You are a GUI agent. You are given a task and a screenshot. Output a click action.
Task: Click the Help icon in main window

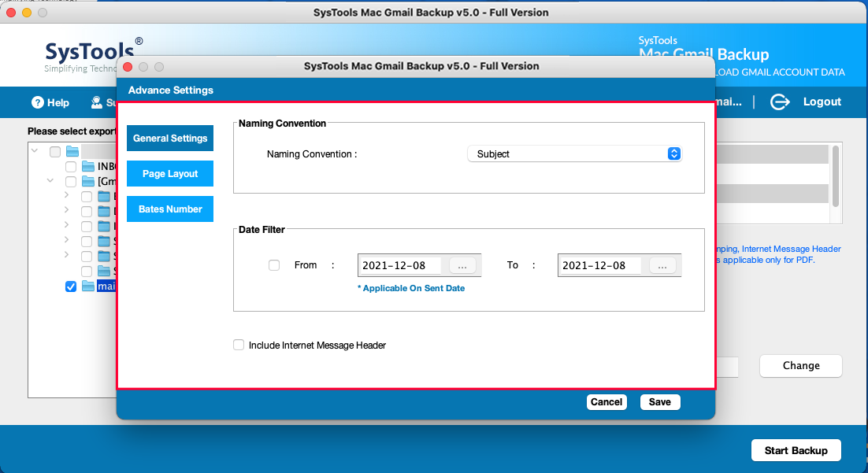click(38, 102)
